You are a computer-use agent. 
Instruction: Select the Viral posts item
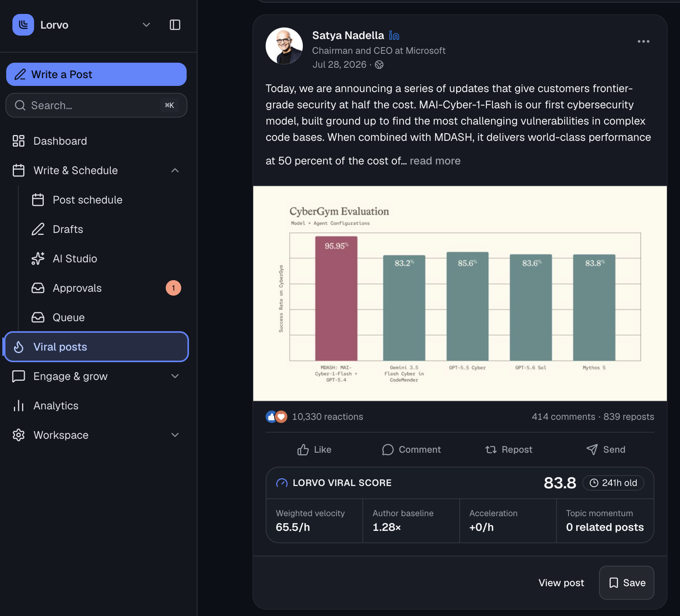(x=96, y=347)
